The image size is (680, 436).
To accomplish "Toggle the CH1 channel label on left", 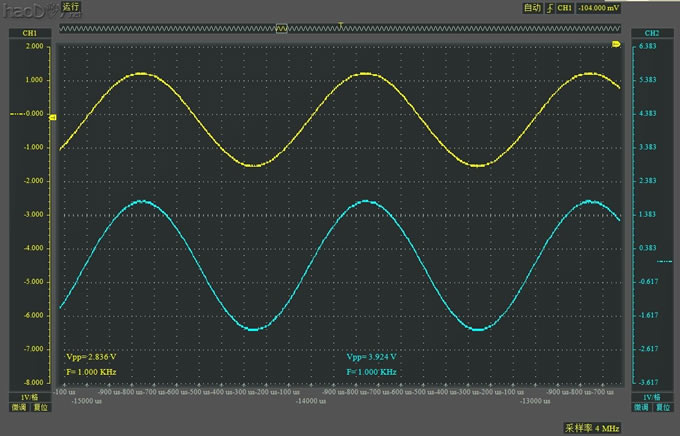I will pyautogui.click(x=28, y=33).
